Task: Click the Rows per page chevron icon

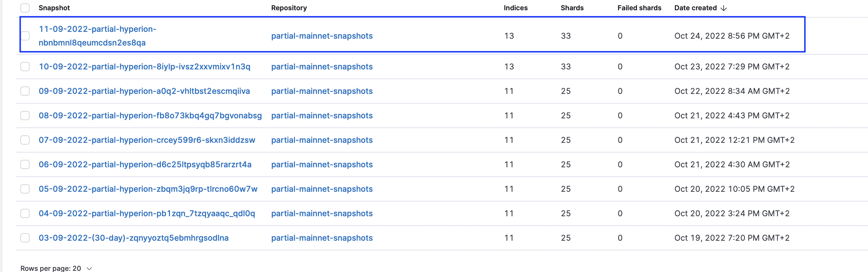Action: (89, 269)
